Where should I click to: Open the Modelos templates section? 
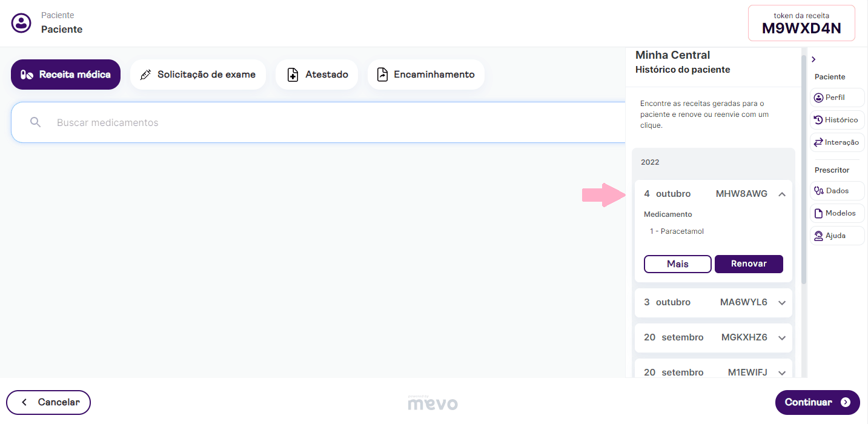tap(837, 213)
